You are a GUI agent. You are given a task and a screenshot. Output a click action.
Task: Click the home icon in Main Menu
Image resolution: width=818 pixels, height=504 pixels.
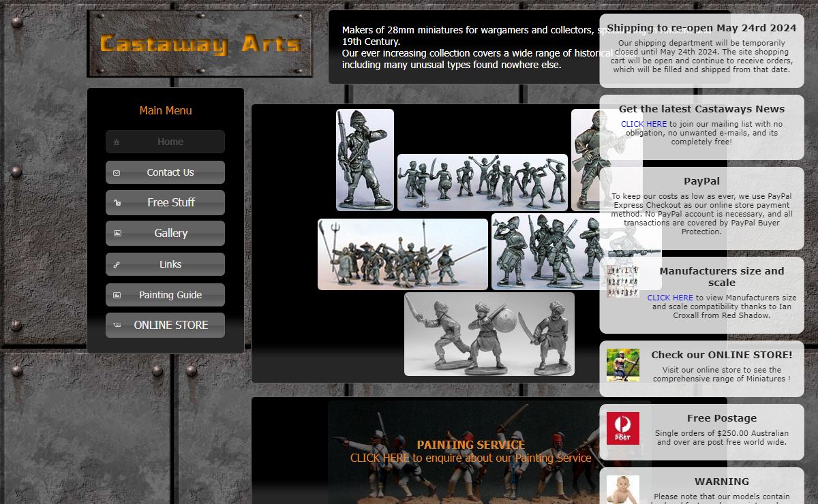point(117,142)
